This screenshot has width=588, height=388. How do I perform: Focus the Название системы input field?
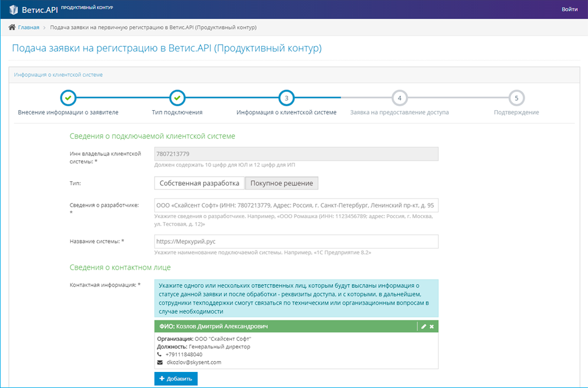[296, 242]
